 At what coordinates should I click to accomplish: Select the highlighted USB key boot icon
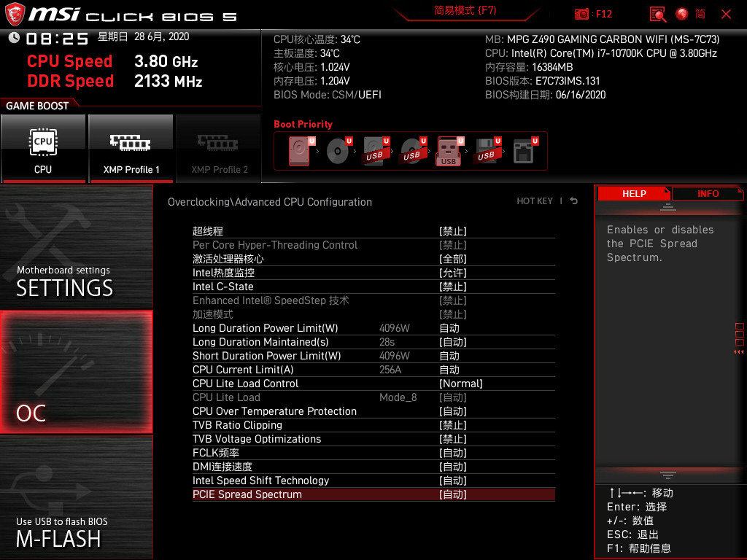[449, 151]
